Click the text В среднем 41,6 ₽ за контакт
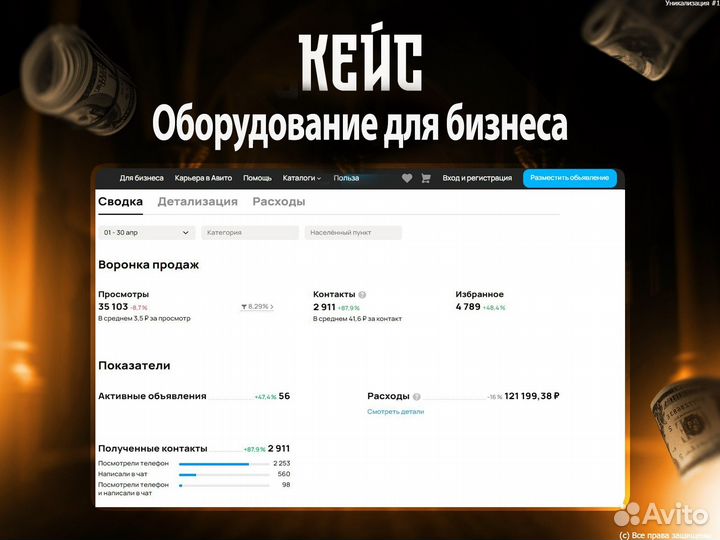Screen dimensions: 720x540 coord(357,319)
